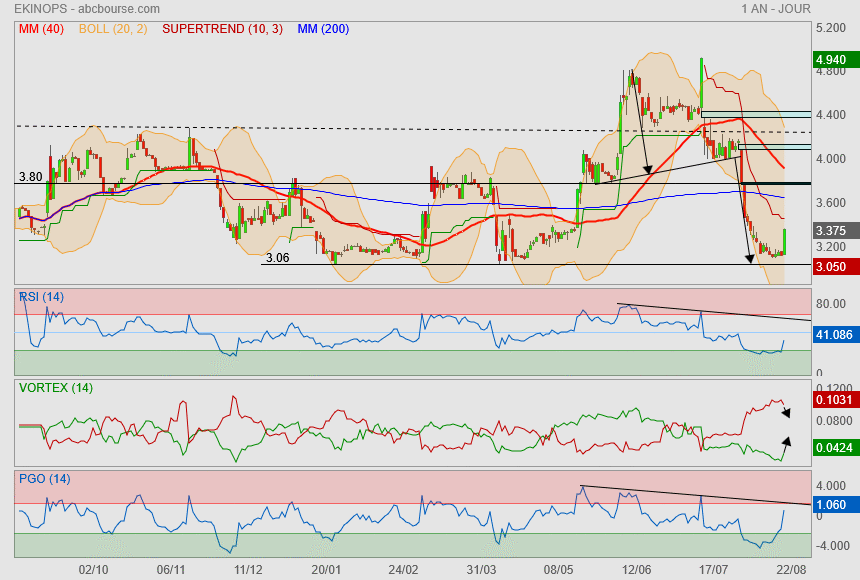Click the 3.80 resistance level label

(31, 177)
